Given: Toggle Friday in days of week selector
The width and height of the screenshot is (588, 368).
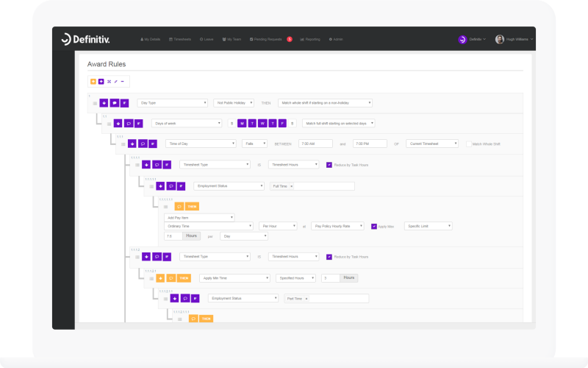Looking at the screenshot, I should [x=282, y=124].
